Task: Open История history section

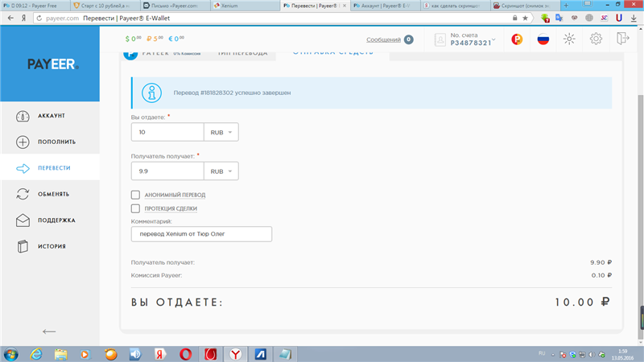Action: [50, 246]
